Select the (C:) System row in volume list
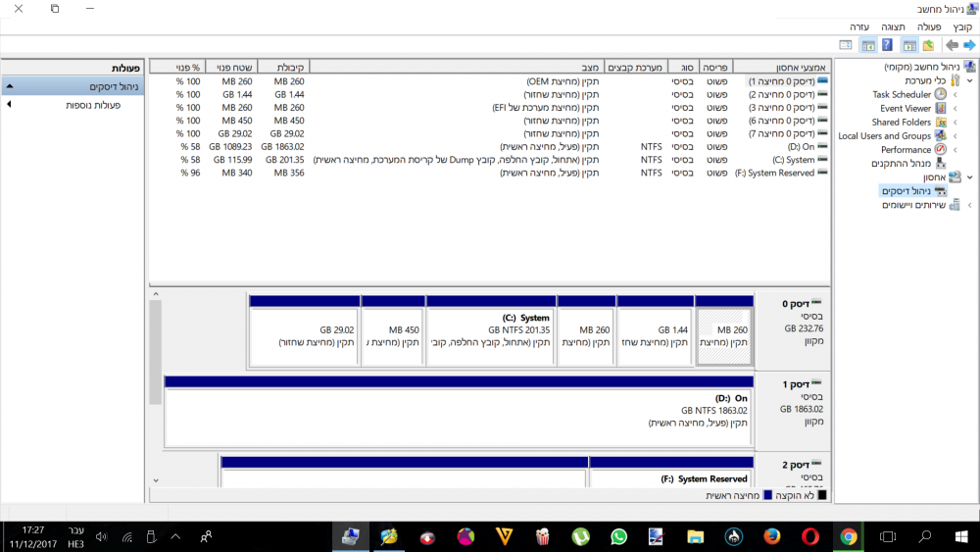 [x=489, y=160]
